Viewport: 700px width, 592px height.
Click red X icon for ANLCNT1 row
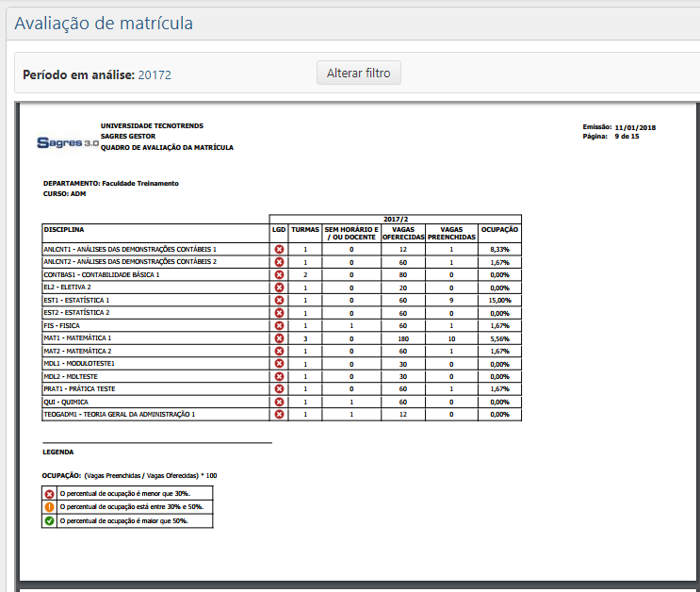click(279, 249)
